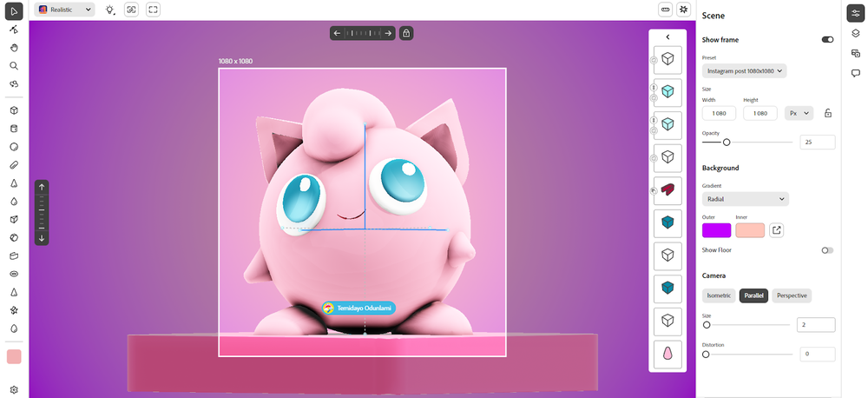Click the fullscreen frame icon
The image size is (868, 398).
click(x=154, y=10)
